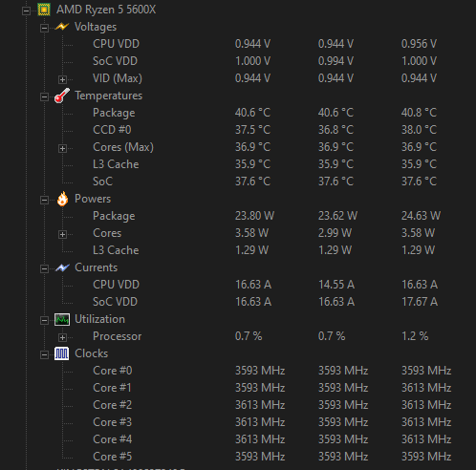Click the AMD Ryzen 5 5600X chip icon
The width and height of the screenshot is (476, 470).
[x=44, y=10]
